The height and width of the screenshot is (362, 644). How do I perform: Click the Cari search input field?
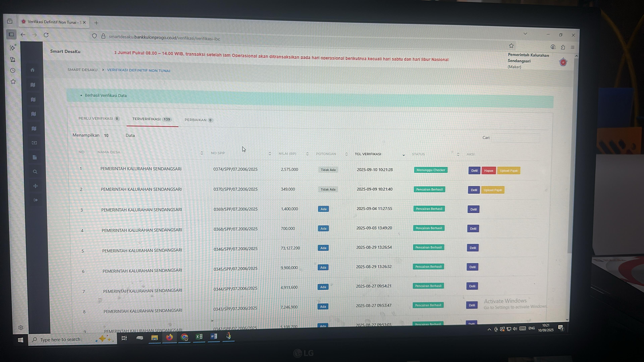pos(515,138)
